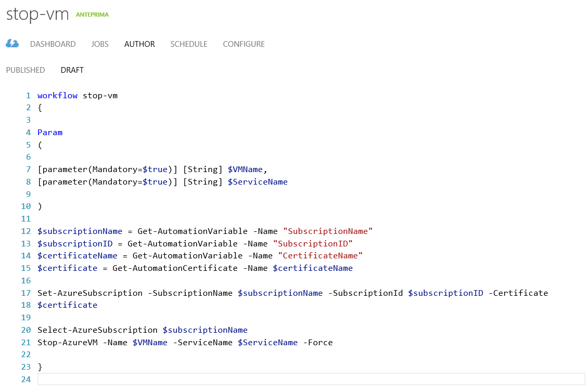The height and width of the screenshot is (392, 587).
Task: Show the PUBLISHED runbook version
Action: (25, 70)
